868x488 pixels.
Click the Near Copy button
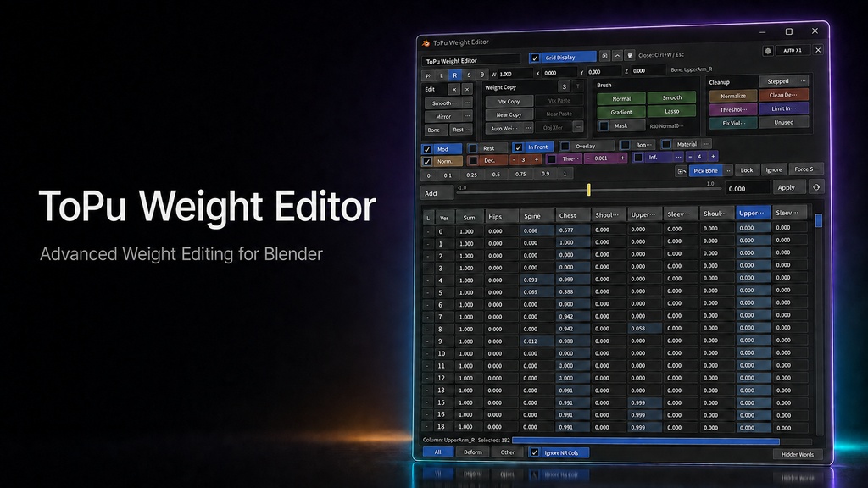click(x=509, y=114)
